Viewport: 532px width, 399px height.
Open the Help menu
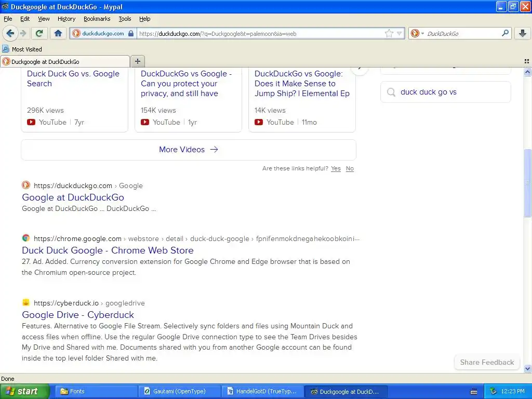tap(144, 19)
